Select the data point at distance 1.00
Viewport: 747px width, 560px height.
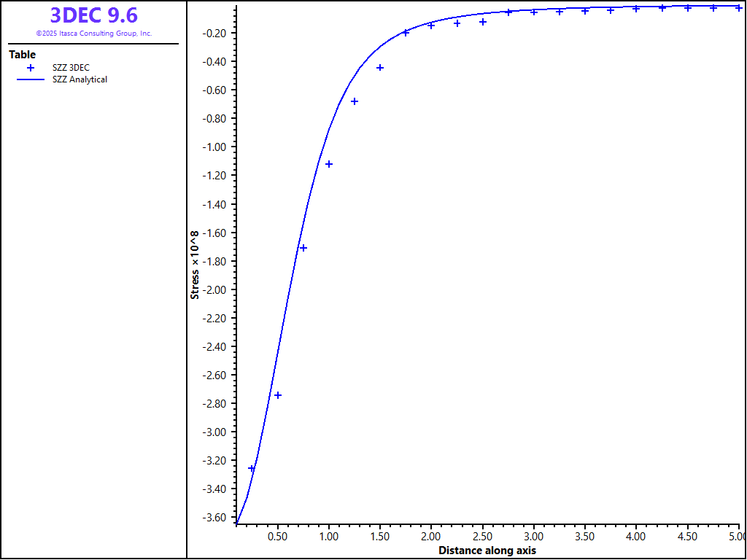point(329,164)
